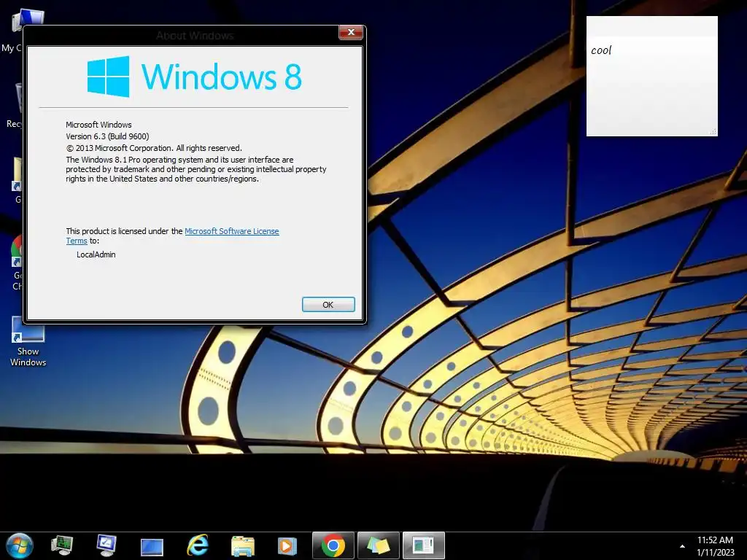Close the About Windows dialog

click(x=351, y=32)
